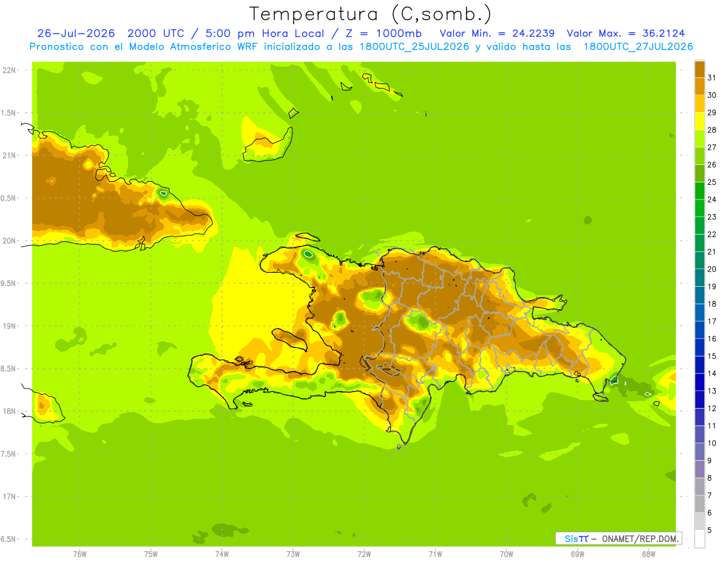Viewport: 728px width, 562px height.
Task: Click the legend value "28"
Action: pyautogui.click(x=712, y=130)
